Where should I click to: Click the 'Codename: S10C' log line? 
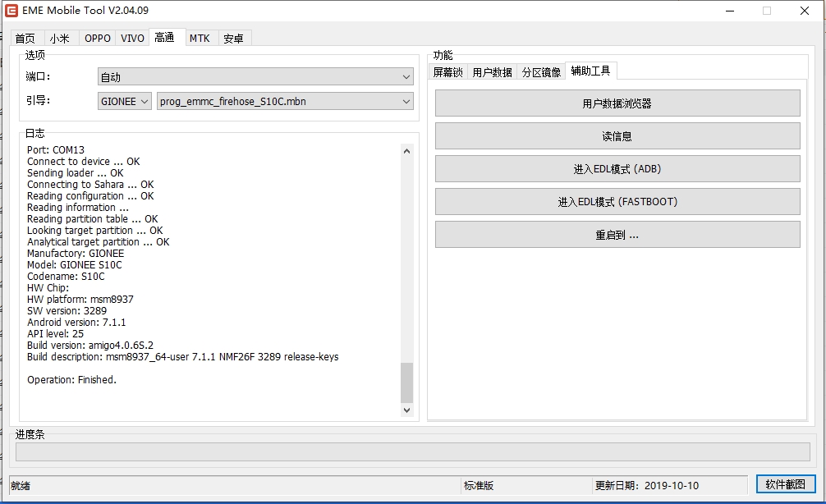(66, 277)
